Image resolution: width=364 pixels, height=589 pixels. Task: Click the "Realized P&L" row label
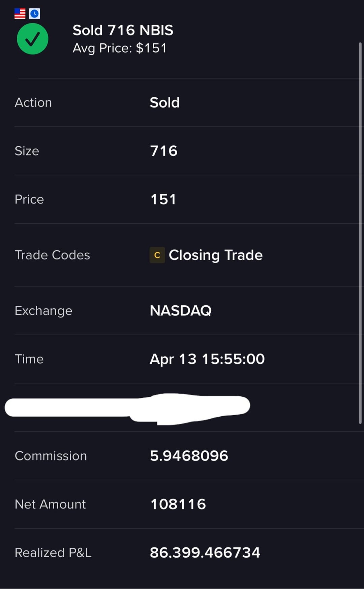point(53,553)
